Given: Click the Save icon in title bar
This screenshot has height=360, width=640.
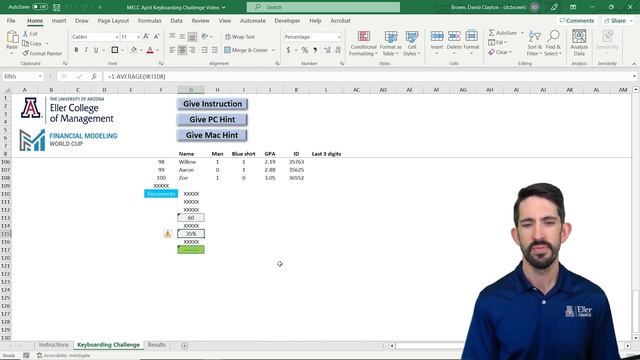Looking at the screenshot, I should click(57, 7).
